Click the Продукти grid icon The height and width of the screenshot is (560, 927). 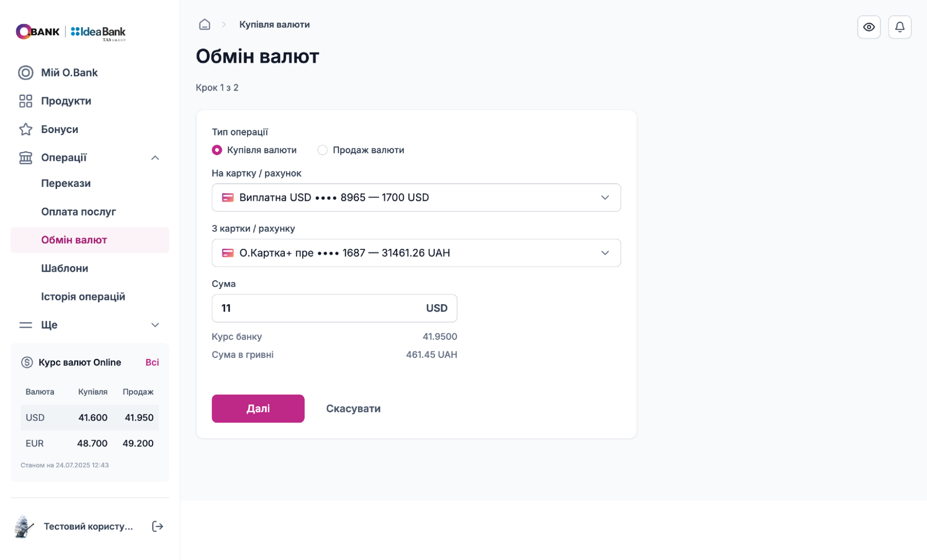pyautogui.click(x=26, y=101)
